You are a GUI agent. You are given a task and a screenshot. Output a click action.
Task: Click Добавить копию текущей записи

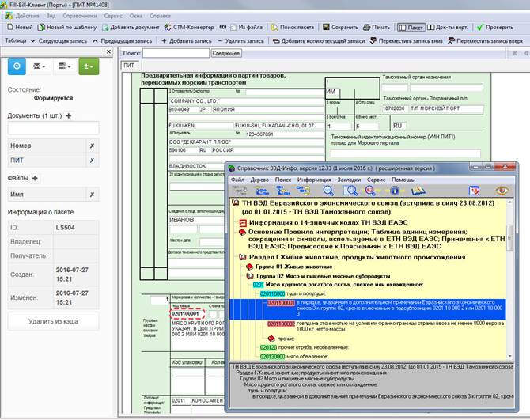[319, 41]
